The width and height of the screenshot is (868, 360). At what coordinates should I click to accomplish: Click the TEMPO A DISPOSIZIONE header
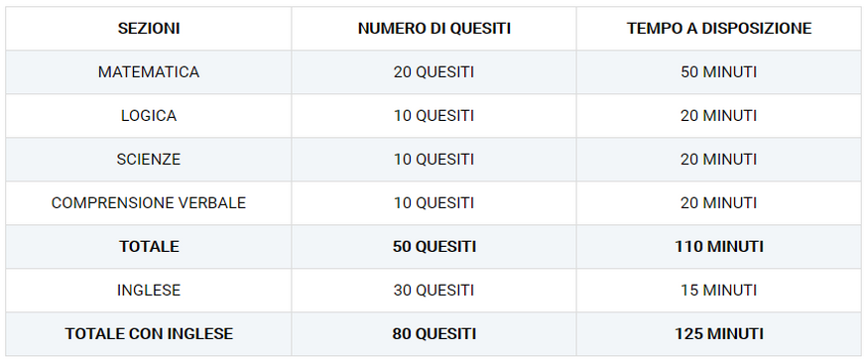click(718, 29)
